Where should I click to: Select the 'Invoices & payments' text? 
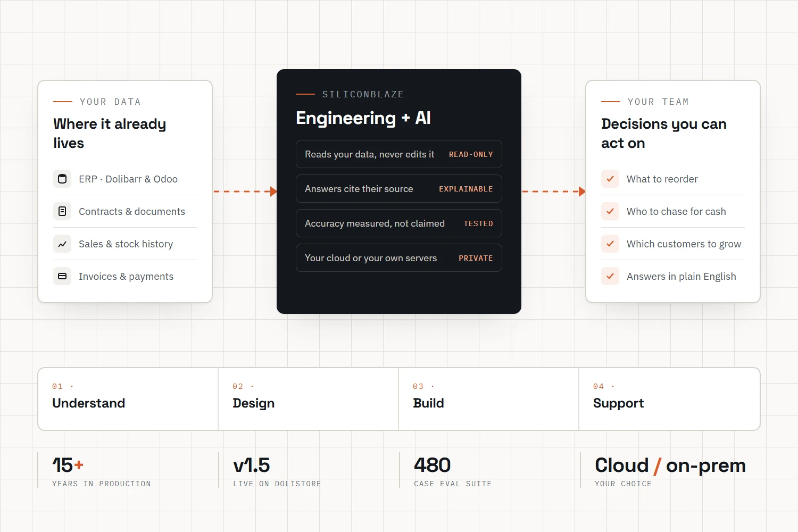coord(126,277)
